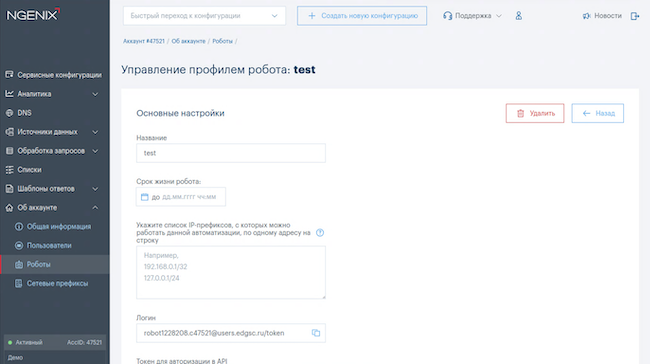Click the Сервисные конфигурации sidebar icon

tap(9, 75)
